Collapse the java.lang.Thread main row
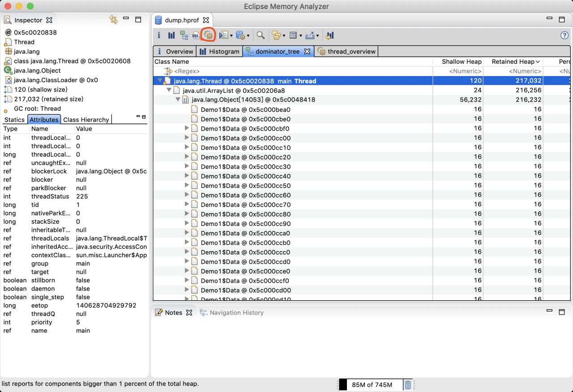Viewport: 573px width, 392px height. tap(160, 81)
